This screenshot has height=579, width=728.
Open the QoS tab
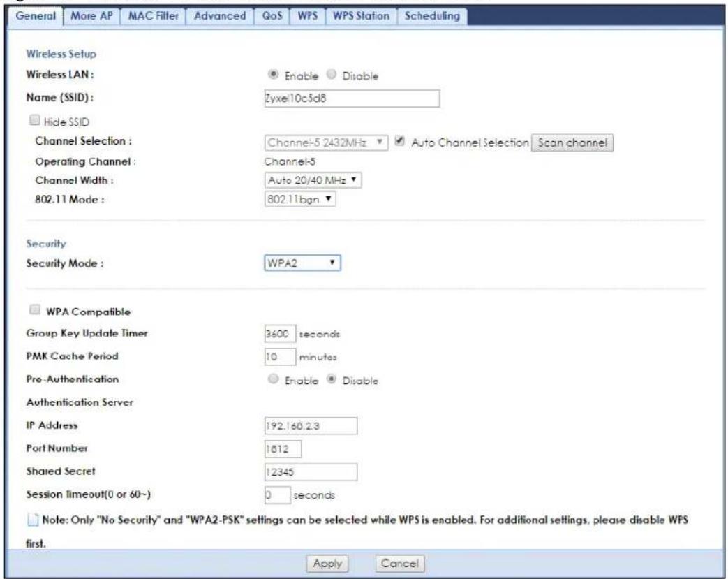click(272, 16)
